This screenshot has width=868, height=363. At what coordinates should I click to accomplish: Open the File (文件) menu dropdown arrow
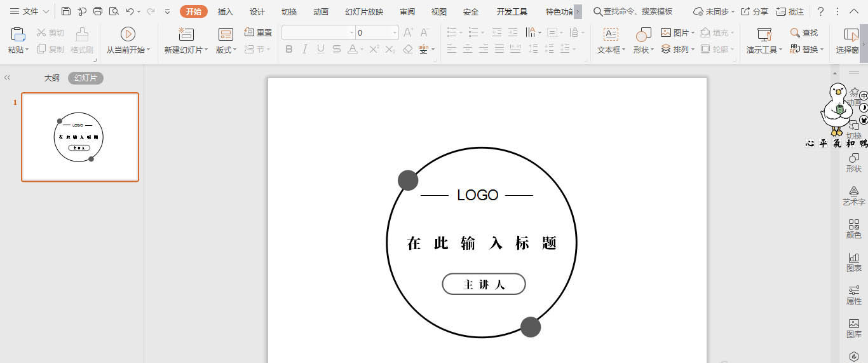(x=46, y=11)
